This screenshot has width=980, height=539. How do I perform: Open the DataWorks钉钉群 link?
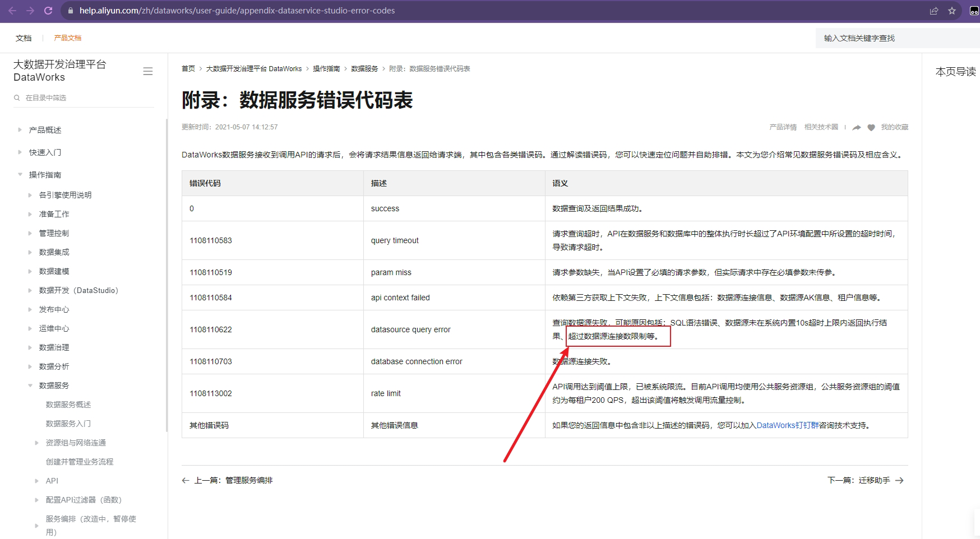[x=788, y=425]
